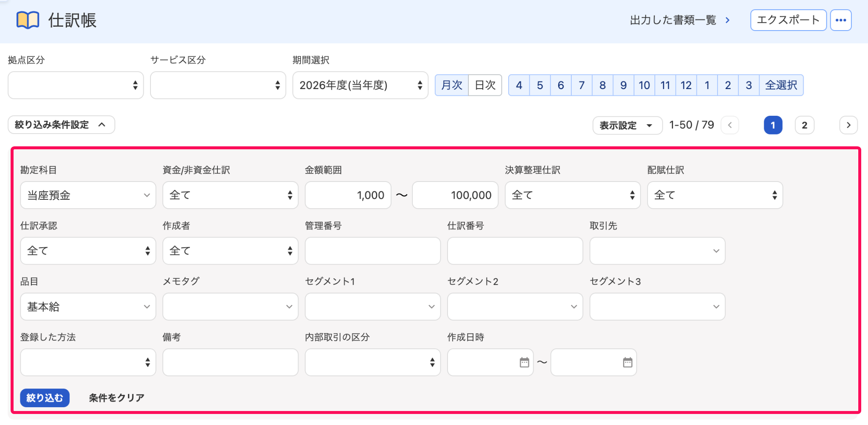Open セグメント2 dropdown

[x=515, y=307]
